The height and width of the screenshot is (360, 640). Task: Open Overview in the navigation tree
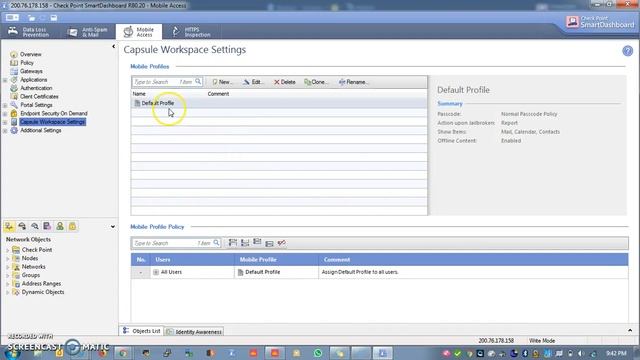pyautogui.click(x=31, y=54)
